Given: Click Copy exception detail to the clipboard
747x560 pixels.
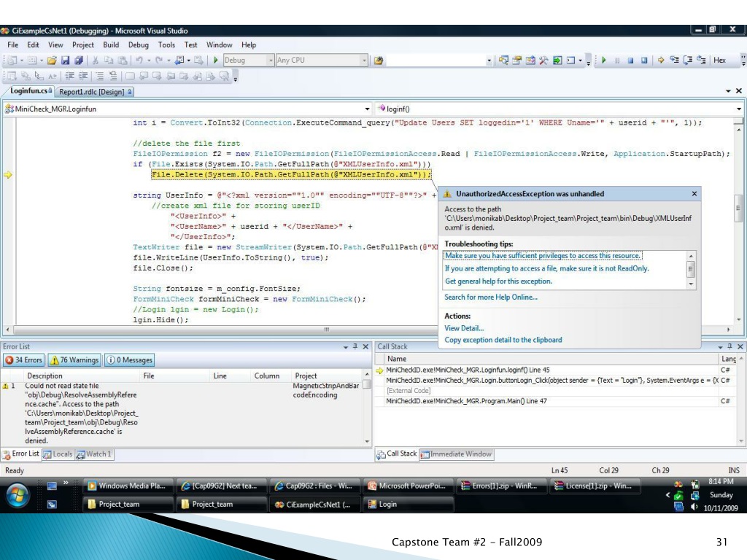Looking at the screenshot, I should click(503, 340).
